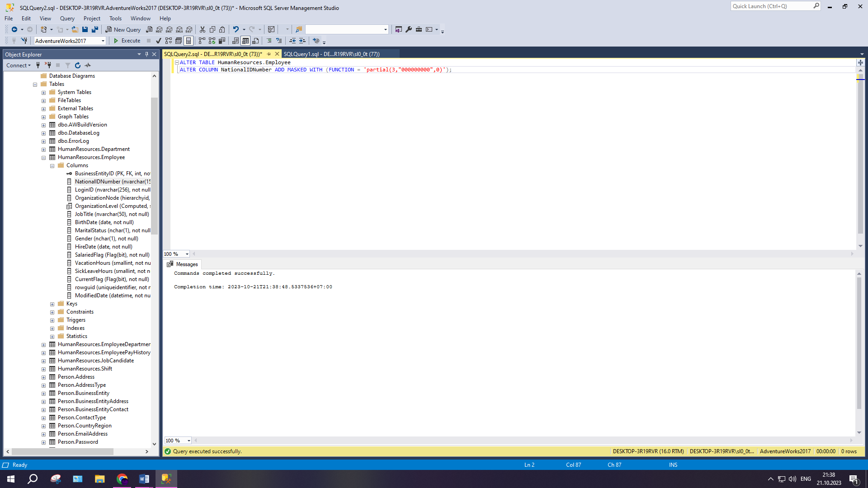Image resolution: width=868 pixels, height=488 pixels.
Task: Click the Decrease Indent icon
Action: pyautogui.click(x=292, y=41)
